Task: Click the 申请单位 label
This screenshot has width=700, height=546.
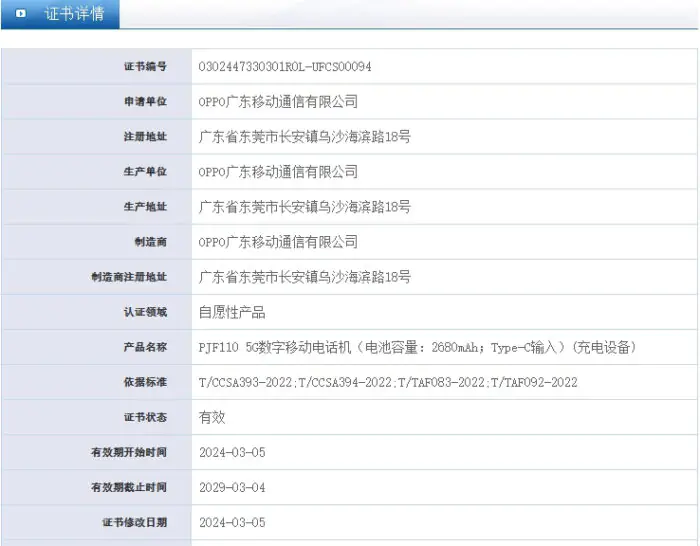Action: [145, 102]
